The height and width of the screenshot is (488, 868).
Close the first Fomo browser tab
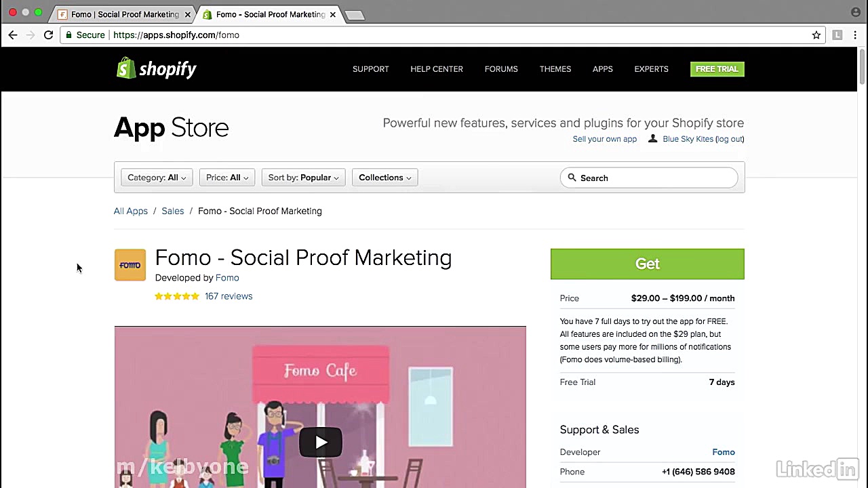pos(188,14)
